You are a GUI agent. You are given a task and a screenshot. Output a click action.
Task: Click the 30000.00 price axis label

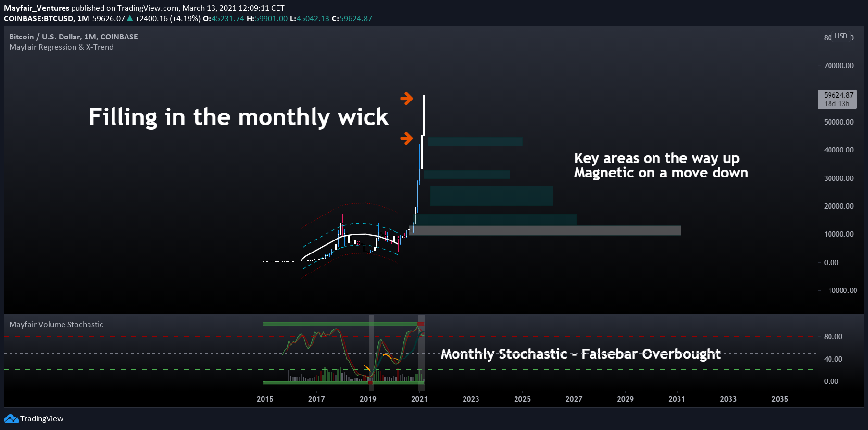(839, 178)
